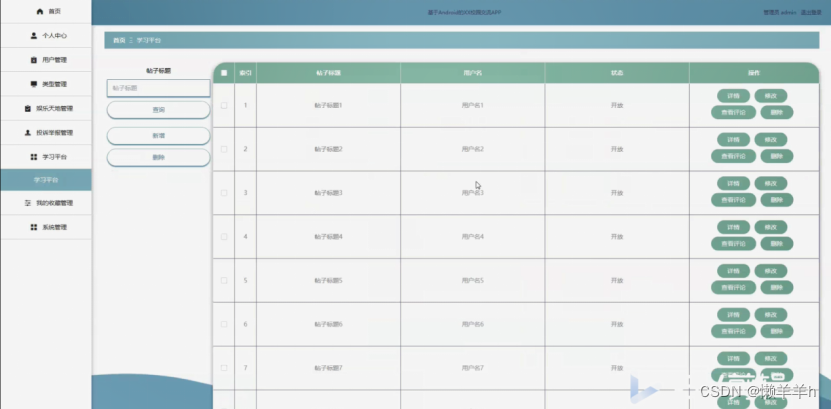Open 详情 for row 帖子标题2

(x=733, y=140)
